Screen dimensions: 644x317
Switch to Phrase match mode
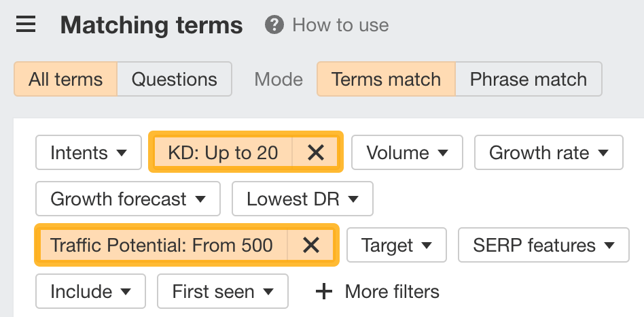point(528,79)
